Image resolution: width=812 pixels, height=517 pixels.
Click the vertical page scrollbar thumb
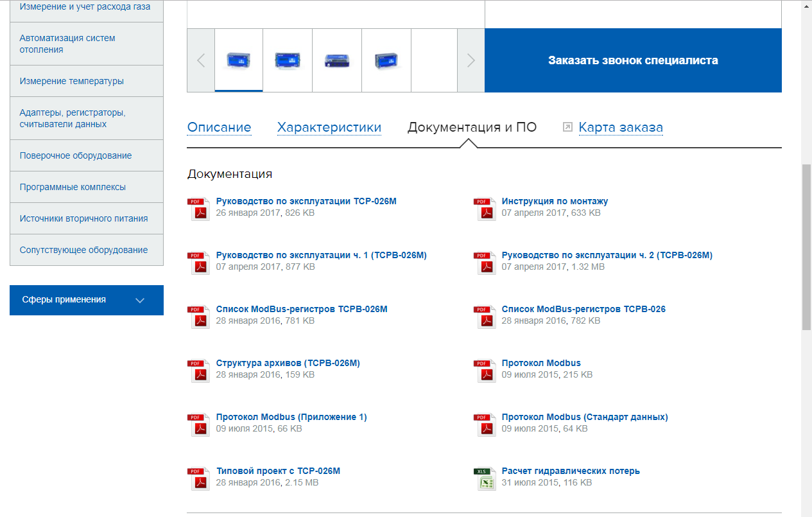point(806,247)
